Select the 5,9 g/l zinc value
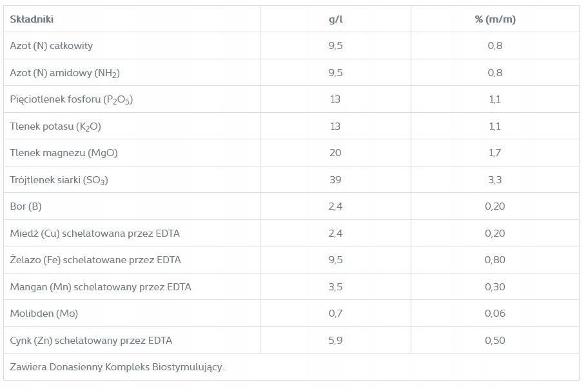588x389 pixels. [335, 341]
